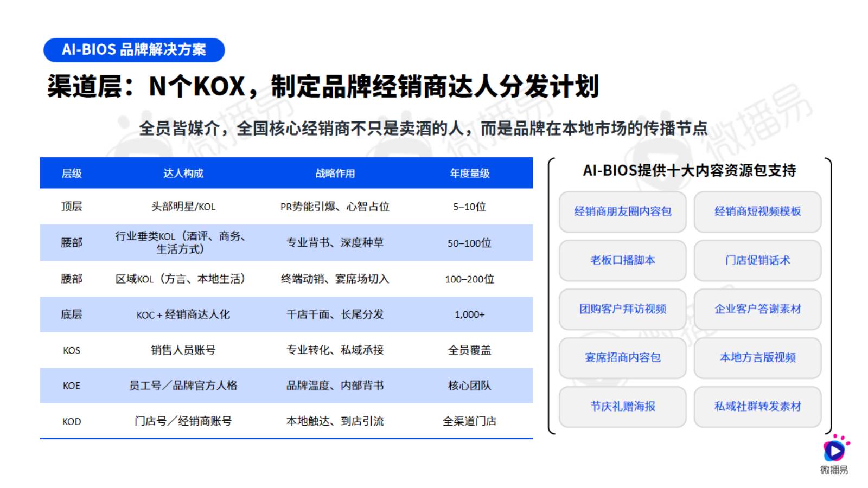
Task: Open the 宴席招商内容包 card
Action: pos(623,358)
